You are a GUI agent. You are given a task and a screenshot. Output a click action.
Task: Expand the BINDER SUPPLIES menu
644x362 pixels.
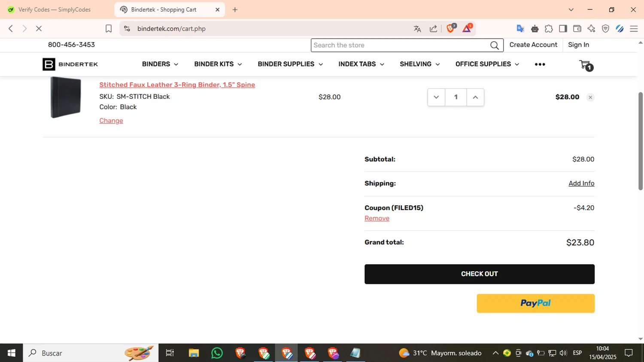coord(290,64)
